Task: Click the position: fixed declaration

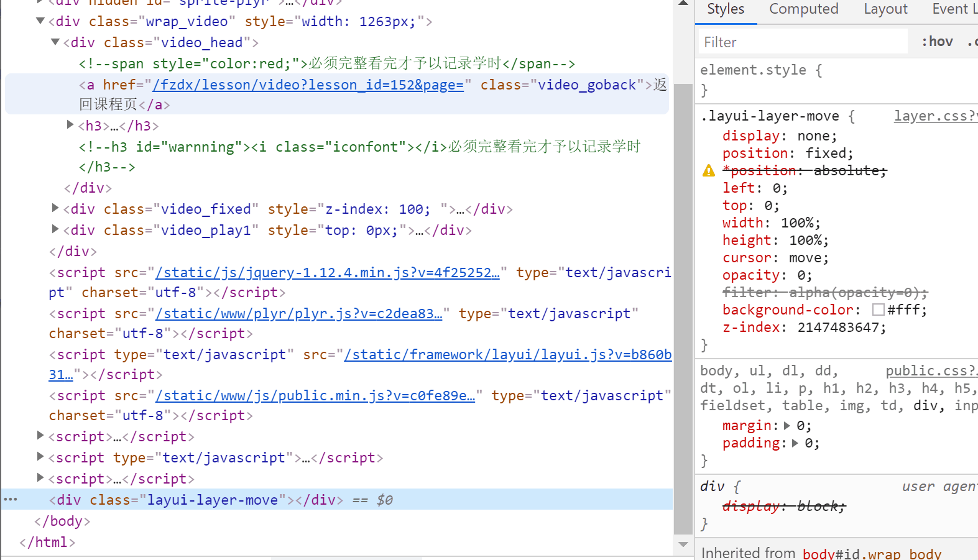Action: (788, 153)
